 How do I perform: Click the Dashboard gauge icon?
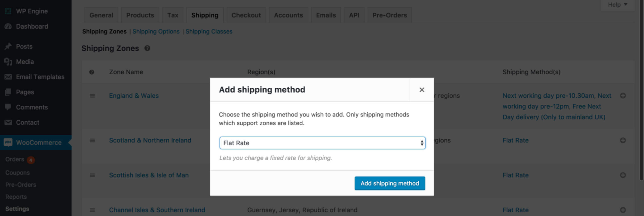coord(8,26)
